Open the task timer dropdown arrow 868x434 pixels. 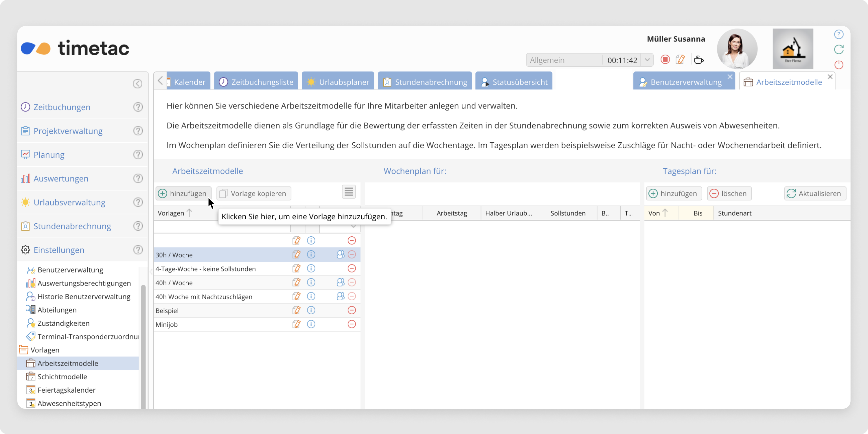(x=647, y=60)
